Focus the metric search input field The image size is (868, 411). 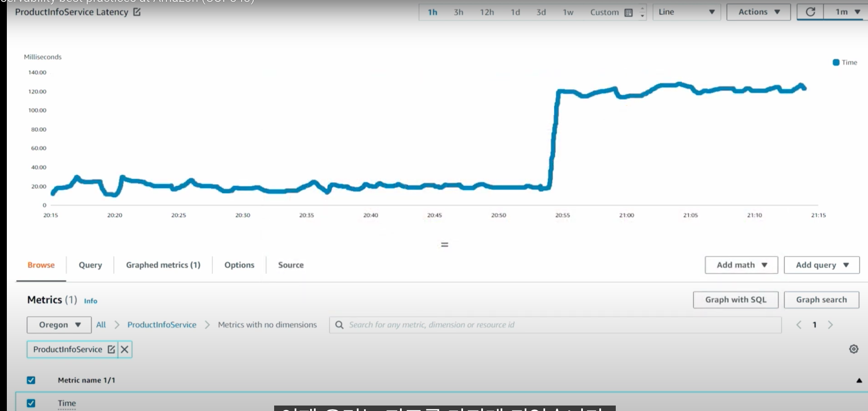556,325
